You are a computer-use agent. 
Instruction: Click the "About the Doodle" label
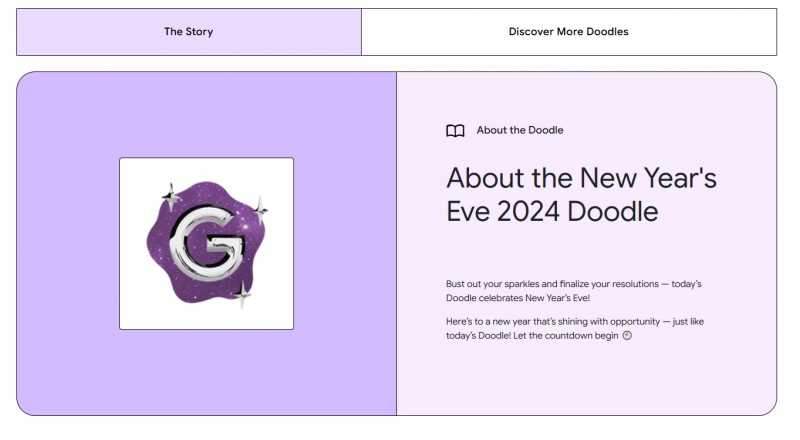(x=520, y=130)
